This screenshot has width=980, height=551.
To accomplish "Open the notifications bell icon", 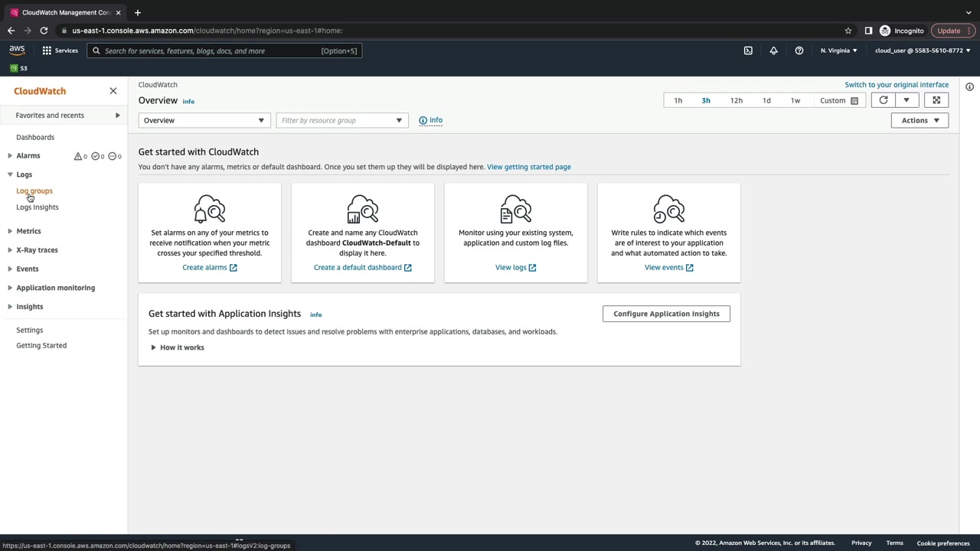I will [773, 51].
